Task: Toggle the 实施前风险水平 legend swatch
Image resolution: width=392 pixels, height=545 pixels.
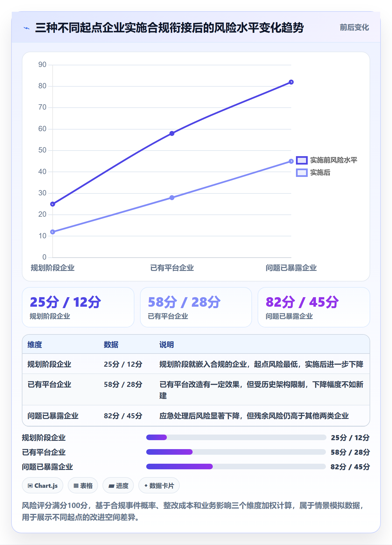Action: 302,160
